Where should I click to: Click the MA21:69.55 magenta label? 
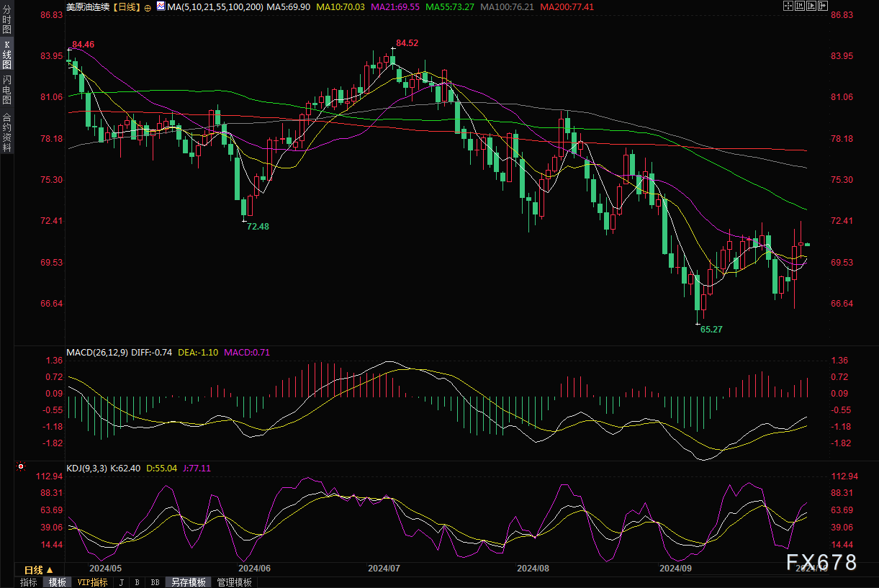click(x=396, y=6)
